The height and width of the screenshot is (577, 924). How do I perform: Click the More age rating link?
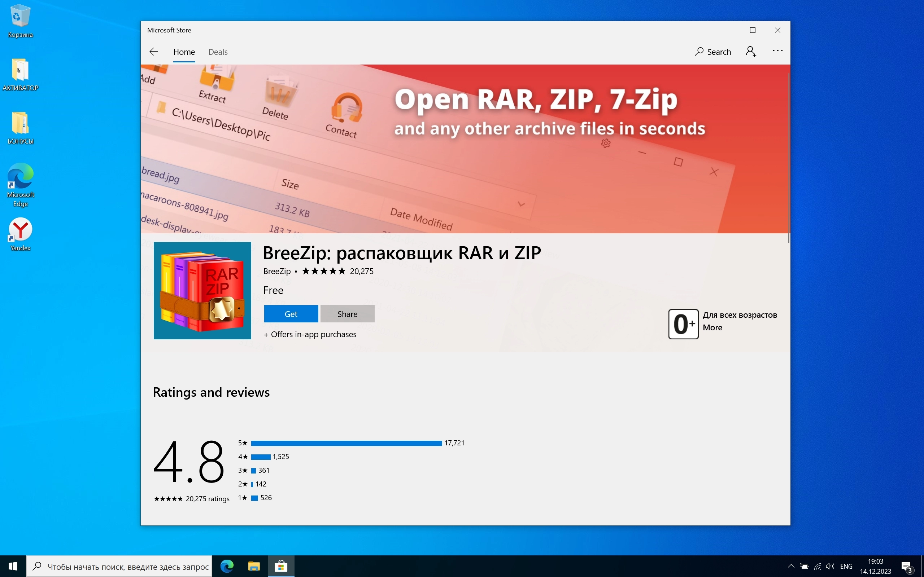pos(712,327)
